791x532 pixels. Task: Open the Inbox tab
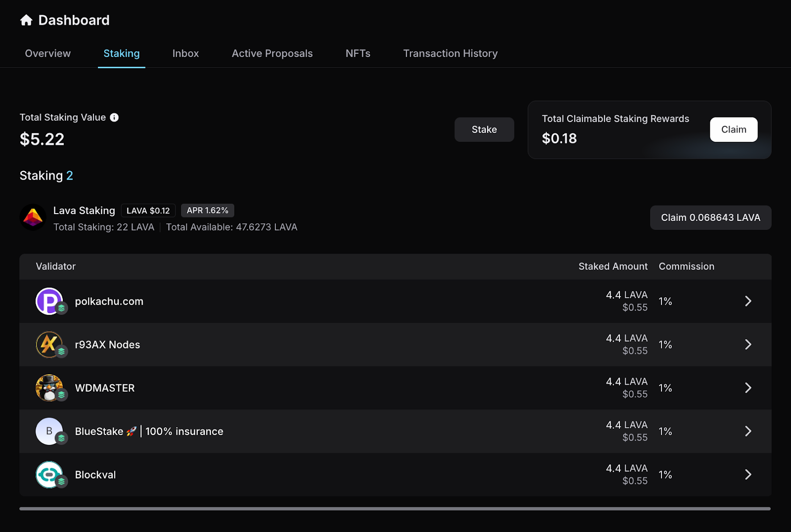tap(185, 53)
